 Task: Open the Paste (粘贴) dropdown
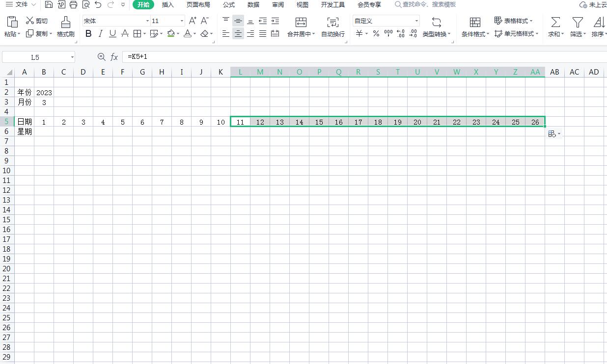[12, 34]
